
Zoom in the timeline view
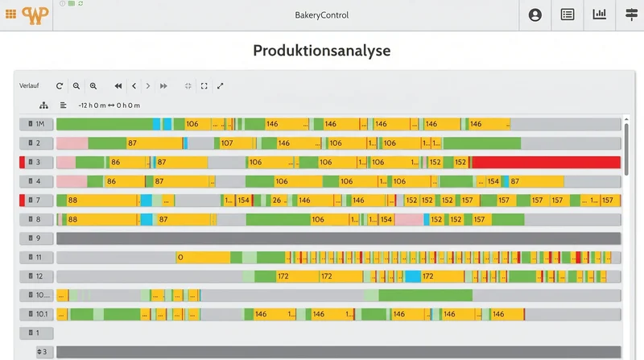click(x=93, y=86)
